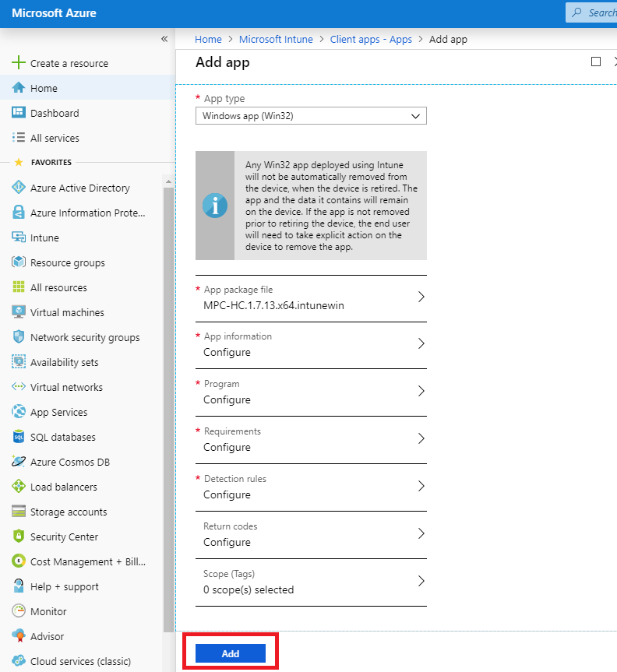The height and width of the screenshot is (672, 617).
Task: Click the yellow FAVORITES star icon
Action: [19, 162]
